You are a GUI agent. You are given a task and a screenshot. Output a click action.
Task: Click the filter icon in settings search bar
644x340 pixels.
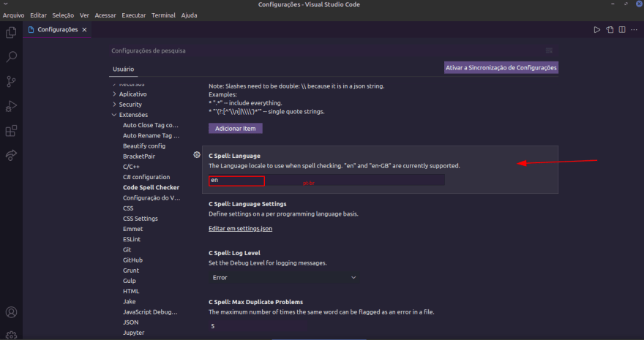pyautogui.click(x=549, y=50)
